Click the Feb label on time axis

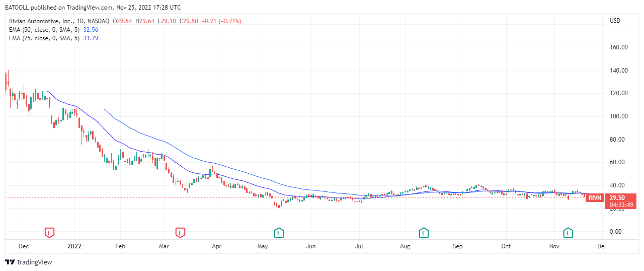point(120,246)
